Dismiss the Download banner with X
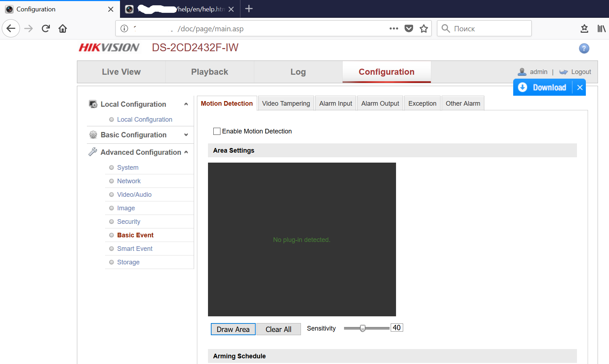Viewport: 609px width, 364px height. pyautogui.click(x=580, y=88)
